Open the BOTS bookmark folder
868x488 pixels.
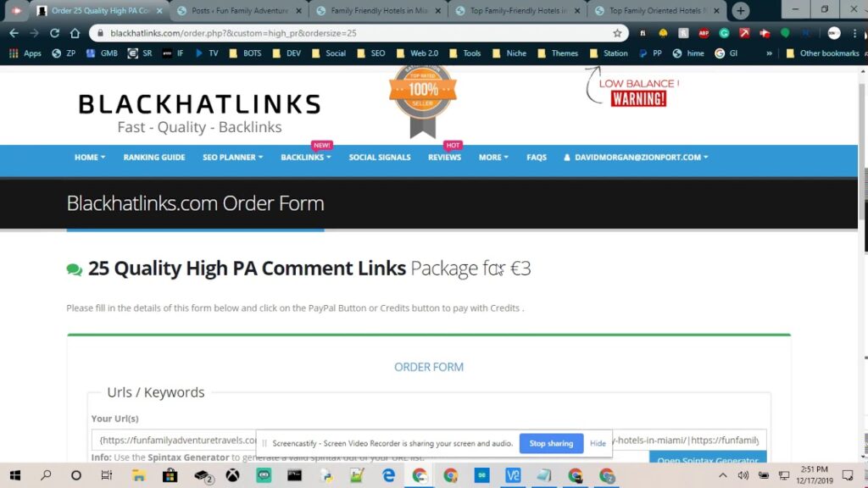[245, 53]
